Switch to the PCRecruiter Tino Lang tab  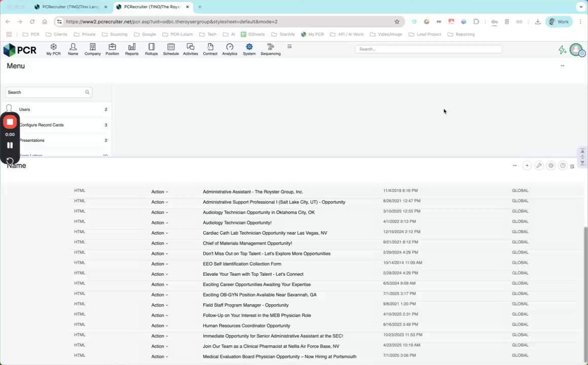click(x=70, y=7)
